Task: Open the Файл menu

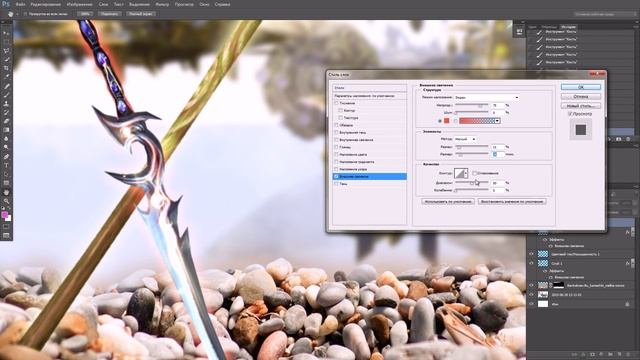Action: (x=20, y=4)
